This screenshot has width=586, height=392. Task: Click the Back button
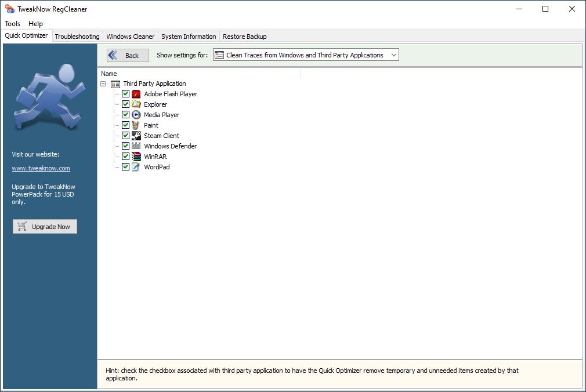click(x=128, y=55)
